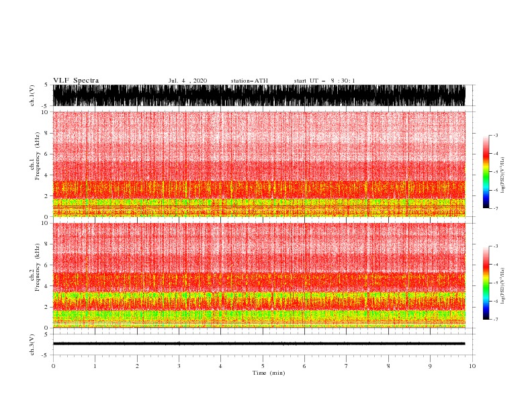This screenshot has height=411, width=532.
Task: Click the 'ch.1(V)' waveform axis label
Action: (x=32, y=95)
